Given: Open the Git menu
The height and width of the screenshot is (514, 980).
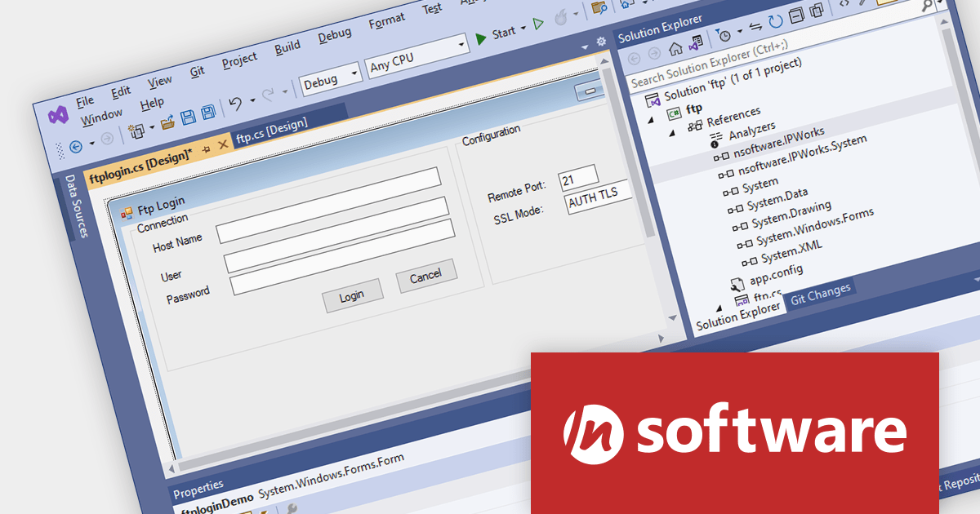Looking at the screenshot, I should tap(198, 71).
